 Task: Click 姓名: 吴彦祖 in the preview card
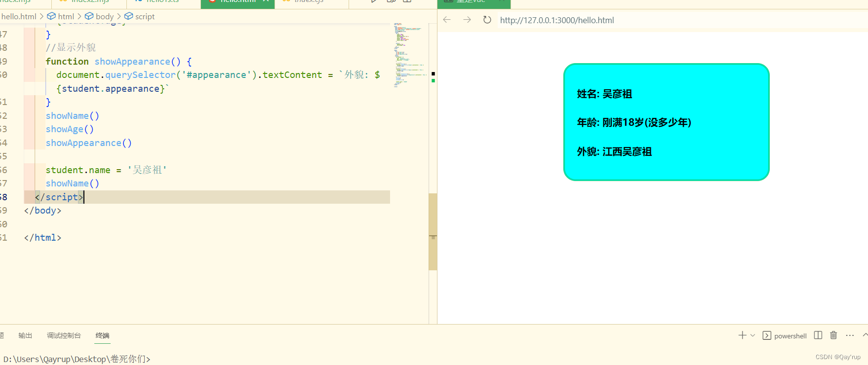[x=604, y=94]
